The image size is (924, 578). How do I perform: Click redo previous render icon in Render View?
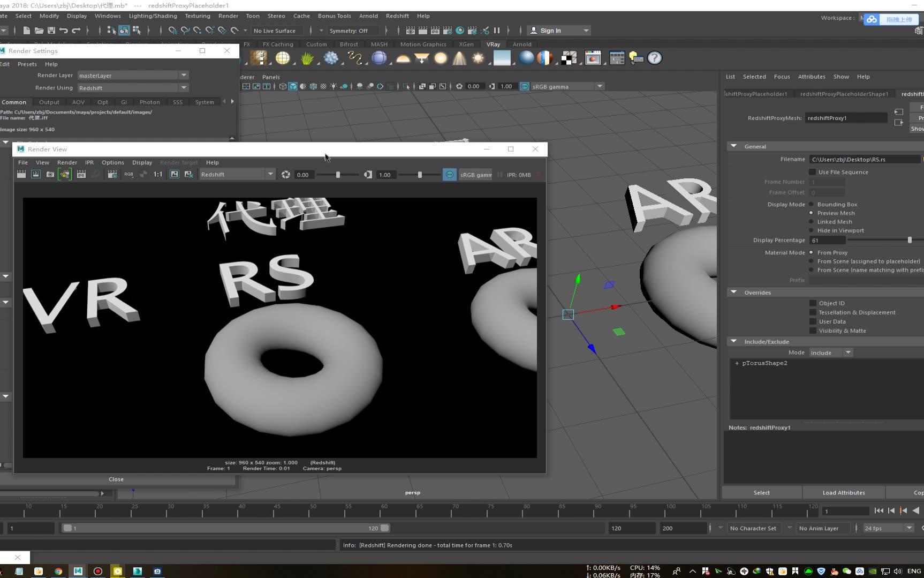pyautogui.click(x=21, y=175)
